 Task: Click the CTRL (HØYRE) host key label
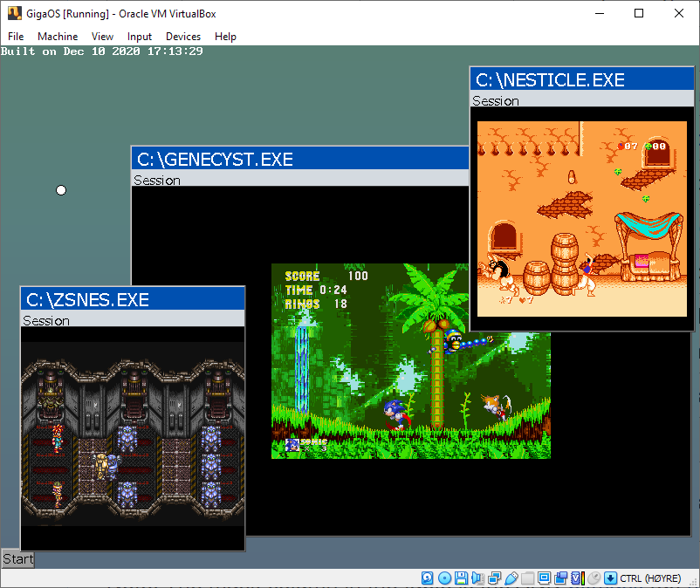(x=650, y=578)
